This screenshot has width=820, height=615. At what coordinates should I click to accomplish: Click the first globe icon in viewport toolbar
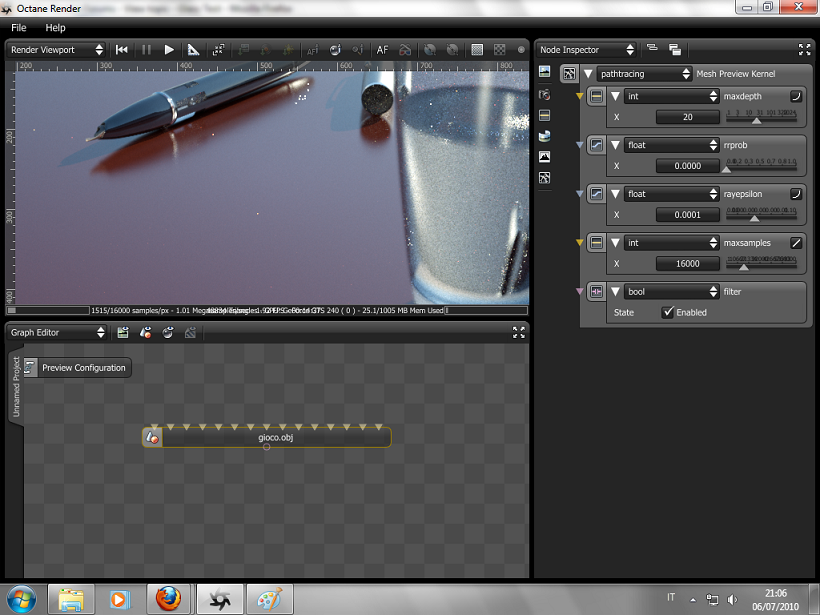[x=430, y=50]
